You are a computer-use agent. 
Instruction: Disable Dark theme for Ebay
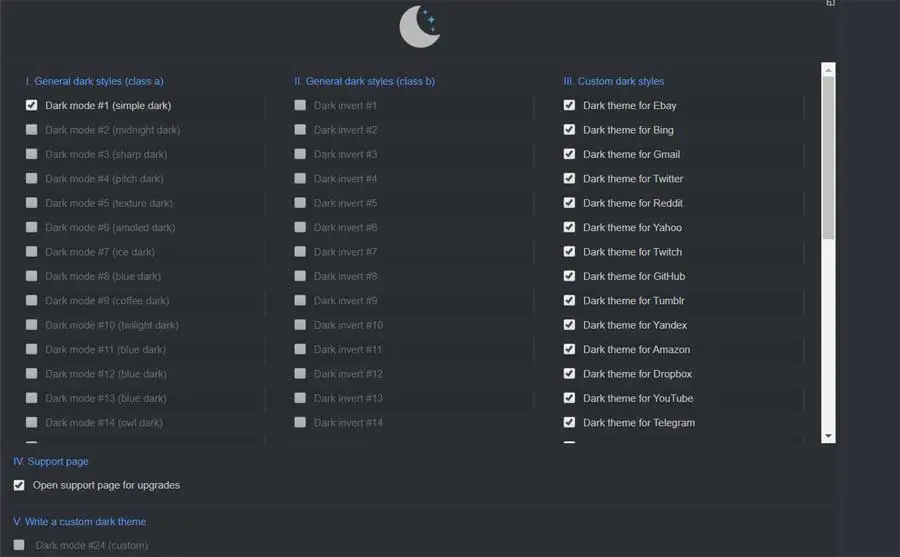[569, 105]
